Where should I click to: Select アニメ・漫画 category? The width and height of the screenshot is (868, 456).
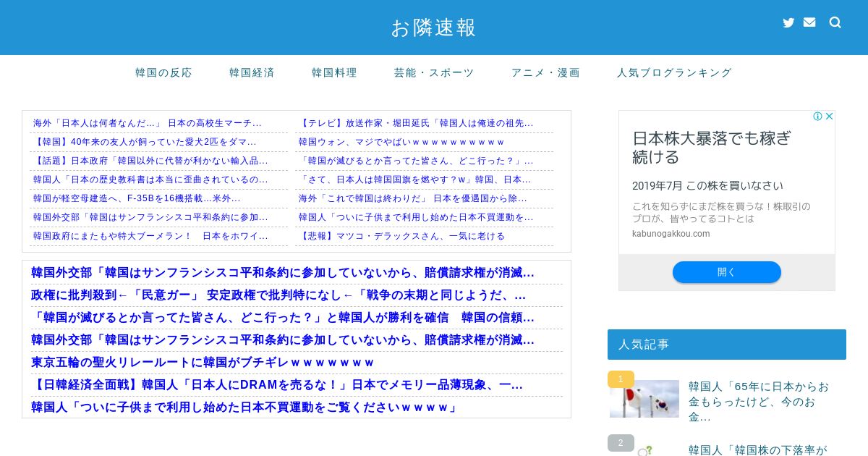coord(545,72)
